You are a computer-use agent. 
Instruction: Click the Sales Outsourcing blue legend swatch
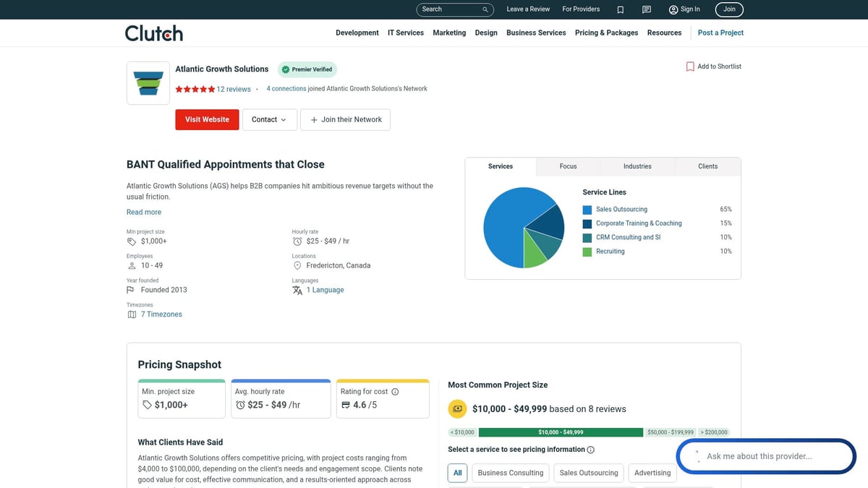click(587, 210)
